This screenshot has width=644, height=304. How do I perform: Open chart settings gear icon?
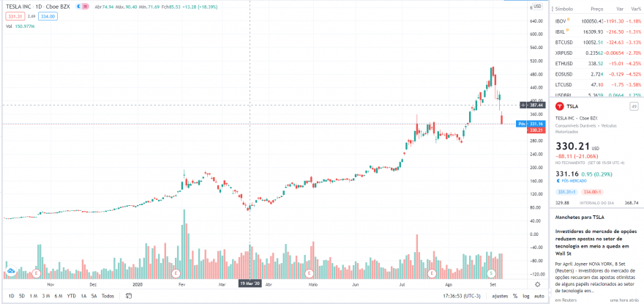(538, 285)
